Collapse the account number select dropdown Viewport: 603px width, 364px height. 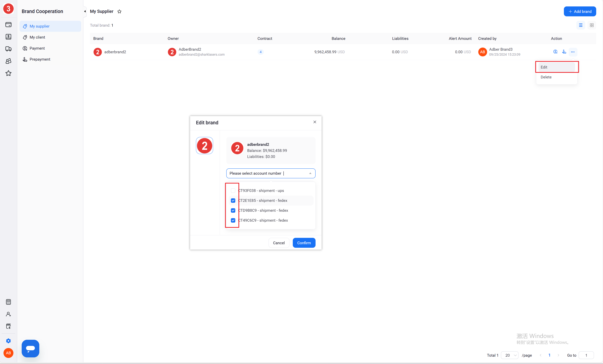310,173
